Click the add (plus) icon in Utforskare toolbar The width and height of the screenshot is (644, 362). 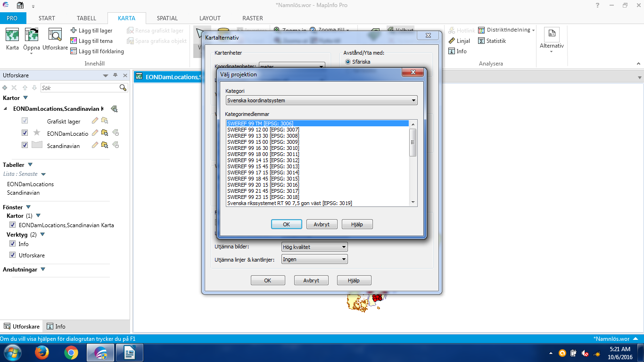pos(5,88)
